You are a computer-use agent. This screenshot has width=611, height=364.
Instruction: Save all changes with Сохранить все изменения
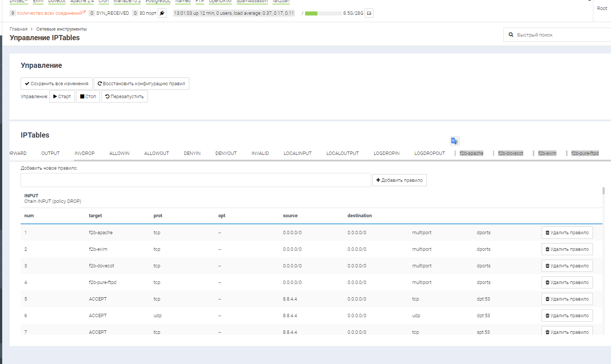pos(56,84)
